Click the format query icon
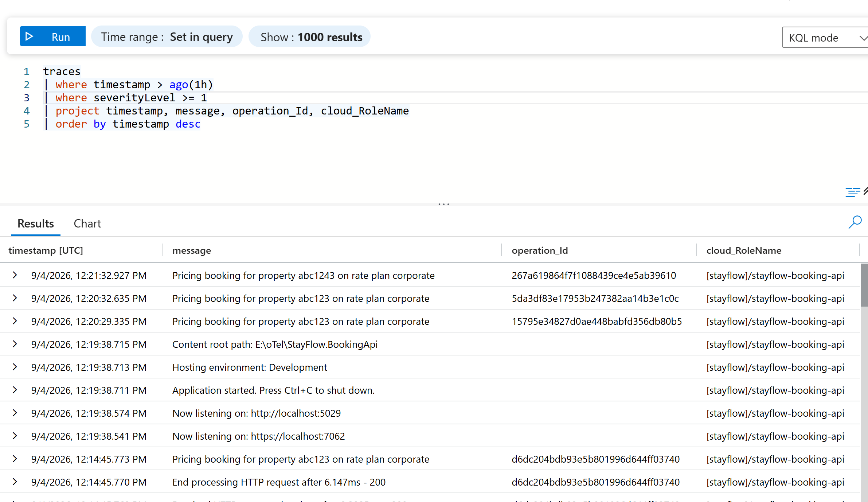The height and width of the screenshot is (502, 868). [853, 192]
